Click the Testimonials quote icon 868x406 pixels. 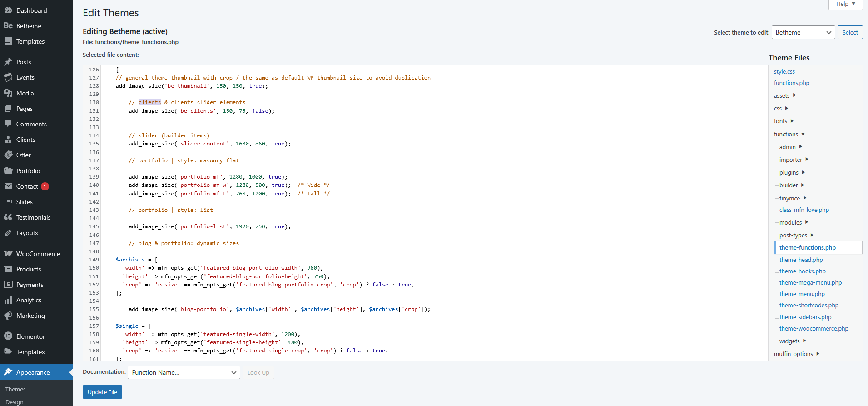(x=8, y=217)
